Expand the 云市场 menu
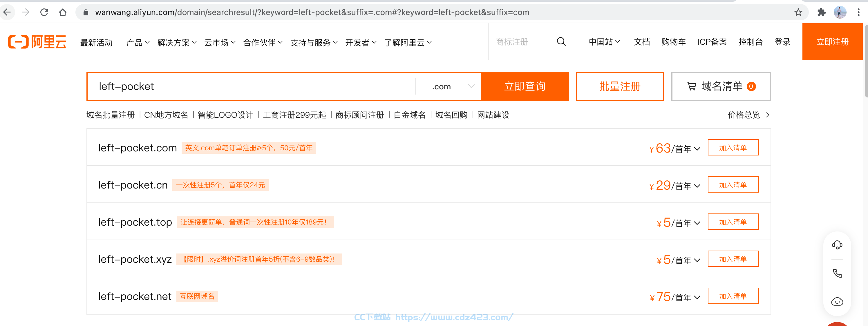The height and width of the screenshot is (326, 868). (x=220, y=43)
